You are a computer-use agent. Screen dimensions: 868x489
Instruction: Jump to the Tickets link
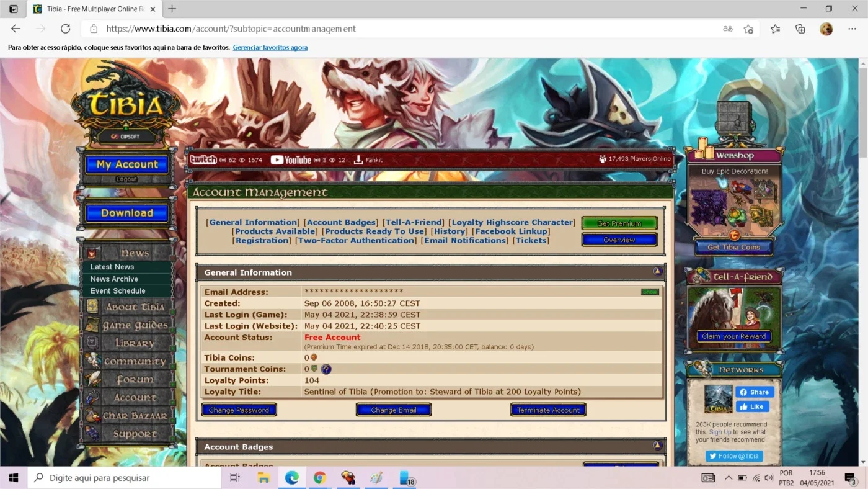click(x=531, y=240)
